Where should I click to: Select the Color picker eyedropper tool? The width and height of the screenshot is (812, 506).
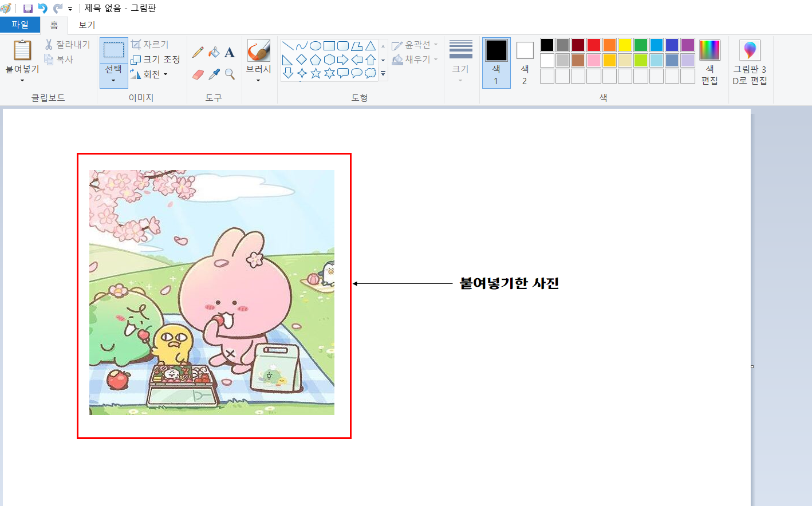point(214,74)
